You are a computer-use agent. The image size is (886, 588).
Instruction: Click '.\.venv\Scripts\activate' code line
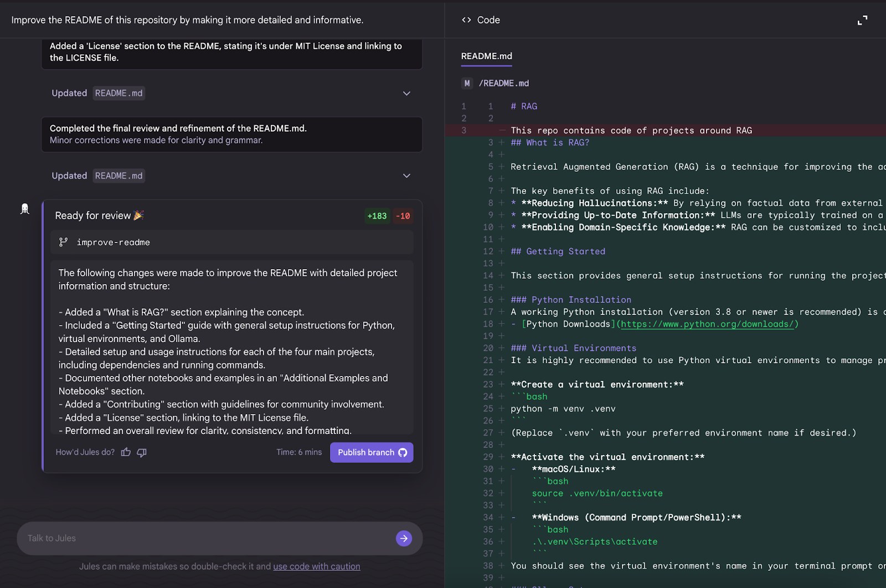coord(595,541)
